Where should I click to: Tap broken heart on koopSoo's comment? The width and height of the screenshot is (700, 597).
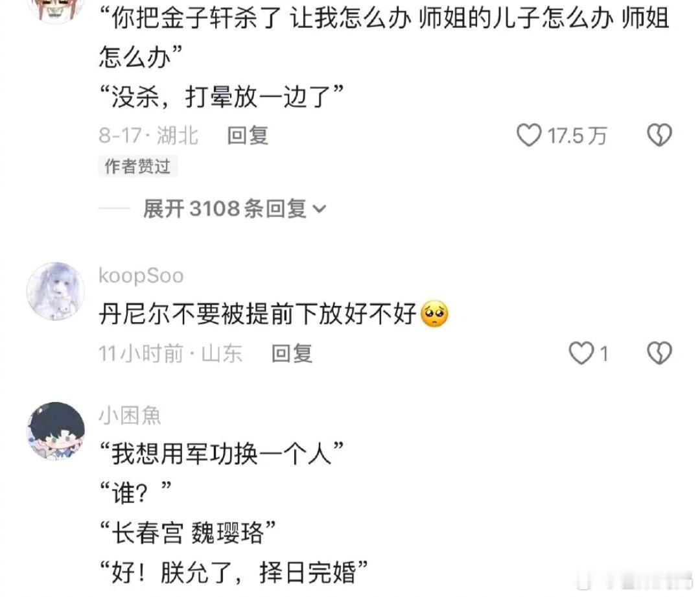tap(659, 353)
